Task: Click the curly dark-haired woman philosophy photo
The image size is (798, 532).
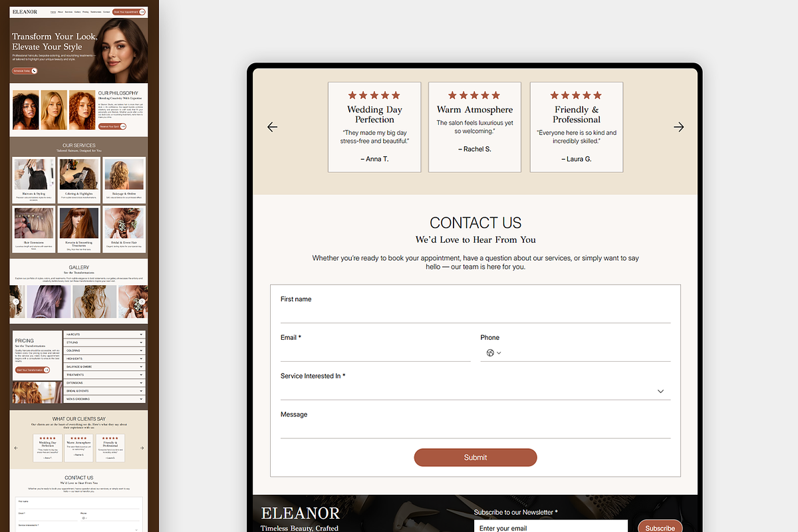Action: coord(26,110)
